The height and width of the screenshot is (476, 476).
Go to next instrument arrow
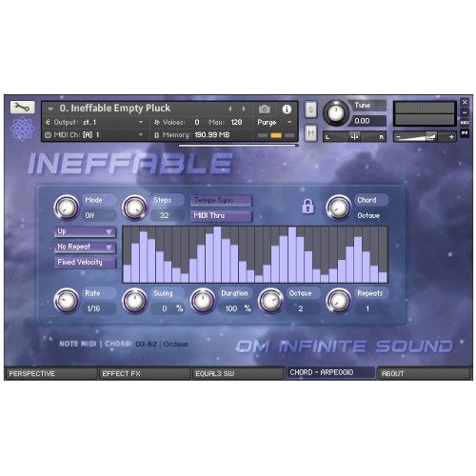pos(244,109)
